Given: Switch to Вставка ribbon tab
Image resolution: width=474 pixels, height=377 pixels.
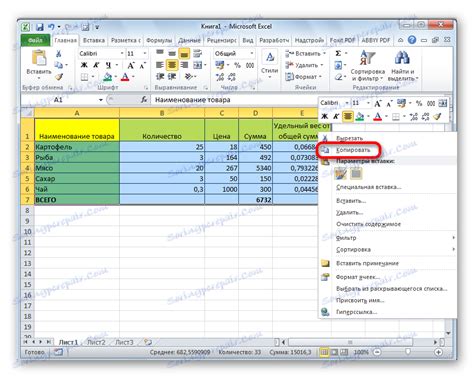Looking at the screenshot, I should 94,40.
